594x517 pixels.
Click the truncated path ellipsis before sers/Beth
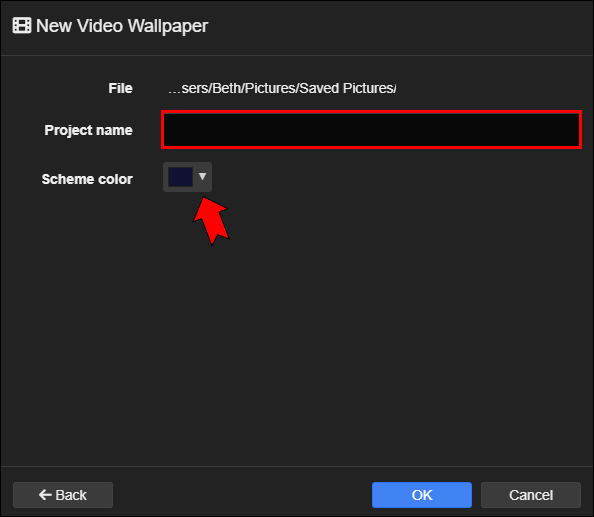tap(174, 89)
